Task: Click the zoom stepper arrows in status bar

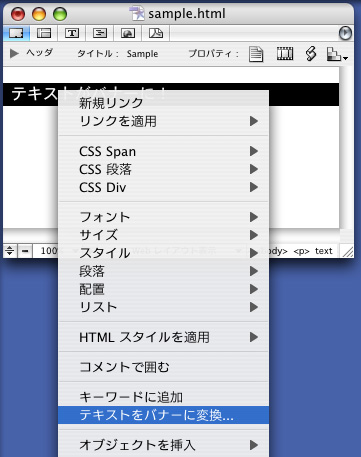Action: tap(10, 250)
